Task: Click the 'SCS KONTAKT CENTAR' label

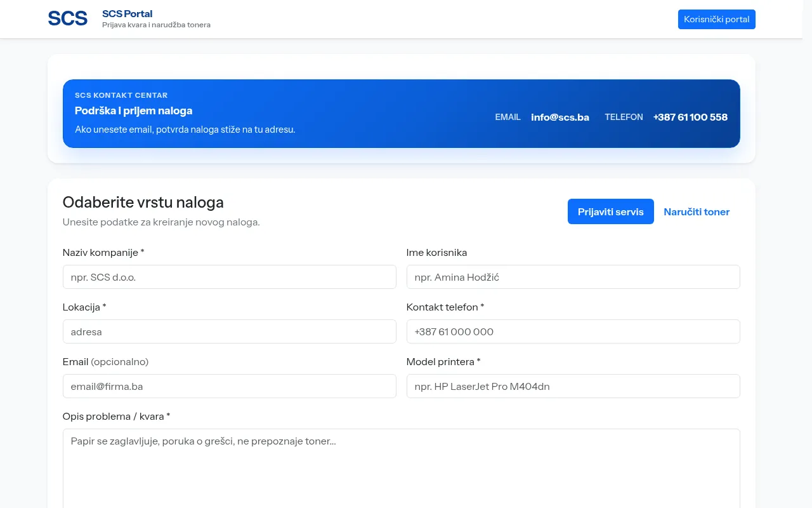Action: [121, 95]
